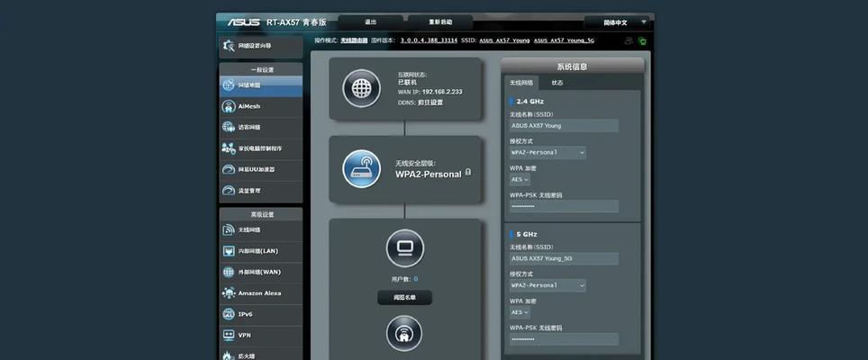Click the lock icon beside WPA2-Personal

(468, 173)
